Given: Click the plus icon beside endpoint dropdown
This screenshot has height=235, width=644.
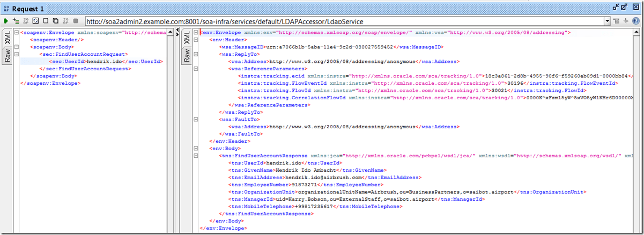Looking at the screenshot, I should click(x=625, y=21).
